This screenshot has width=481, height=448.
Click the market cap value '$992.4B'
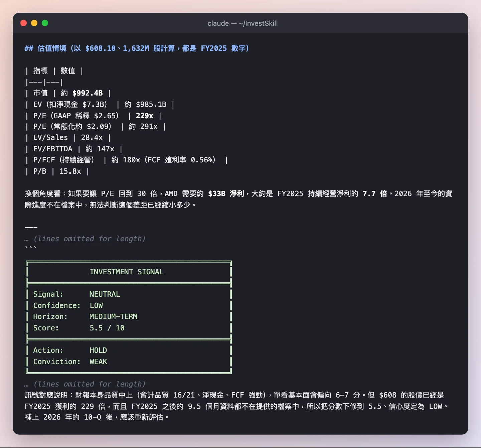(x=88, y=93)
